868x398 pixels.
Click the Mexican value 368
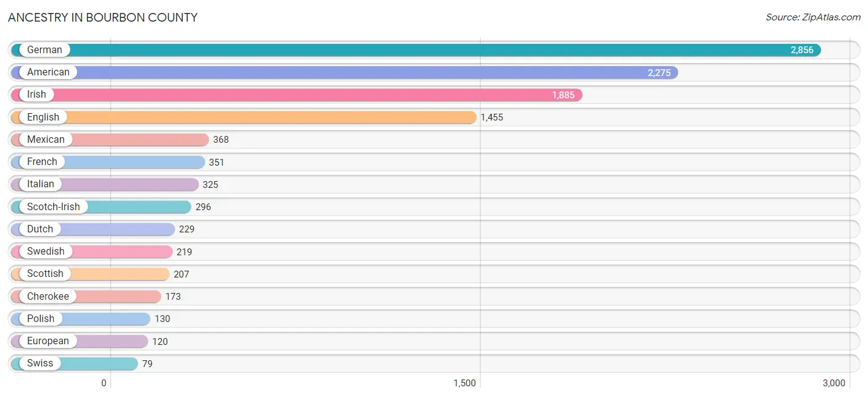[x=221, y=140]
